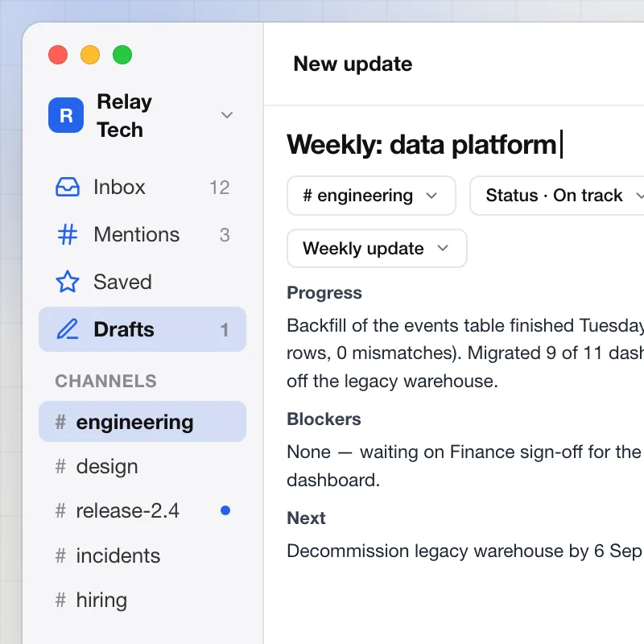Open the release-2.4 channel
The image size is (644, 644).
click(142, 510)
